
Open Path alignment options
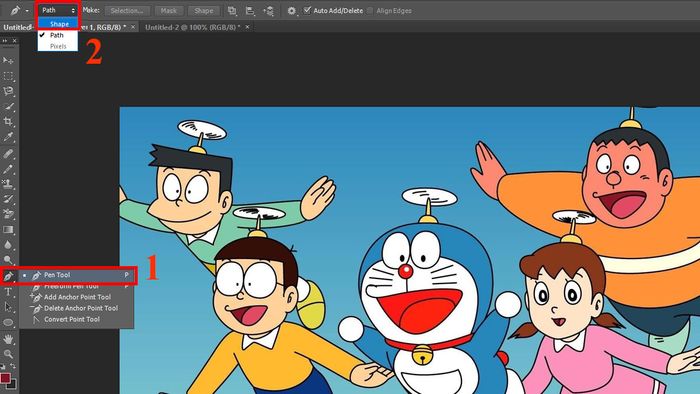250,11
